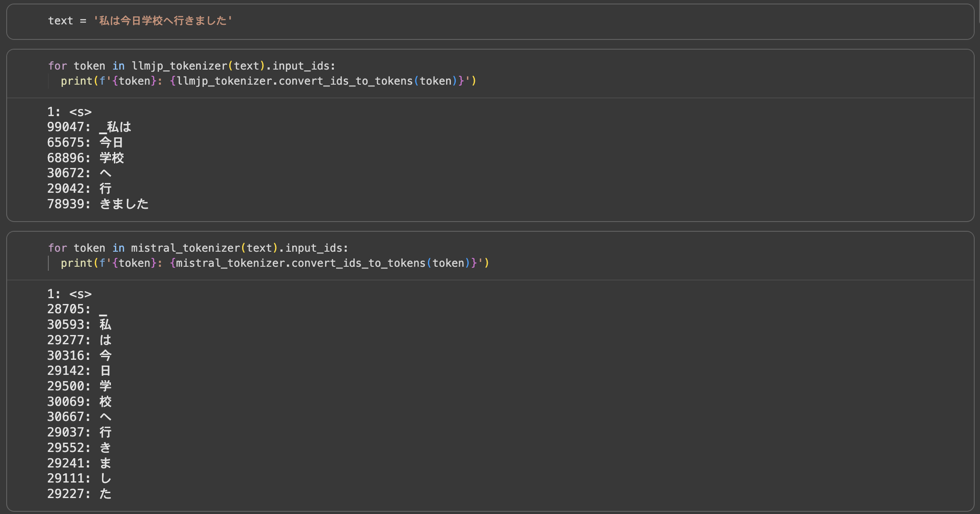
Task: Click the second cell's '1: <s>' output
Action: click(x=70, y=294)
